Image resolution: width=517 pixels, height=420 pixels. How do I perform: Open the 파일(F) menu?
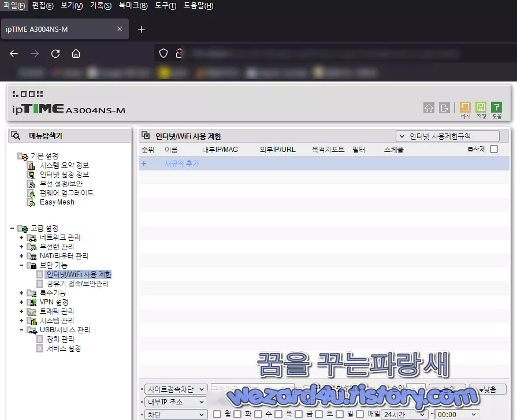coord(14,6)
